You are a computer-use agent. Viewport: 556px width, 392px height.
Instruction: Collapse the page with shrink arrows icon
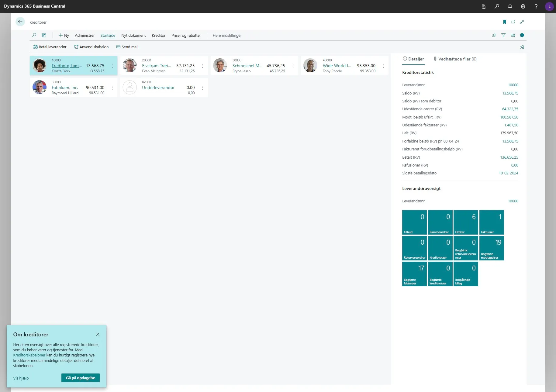pyautogui.click(x=522, y=22)
